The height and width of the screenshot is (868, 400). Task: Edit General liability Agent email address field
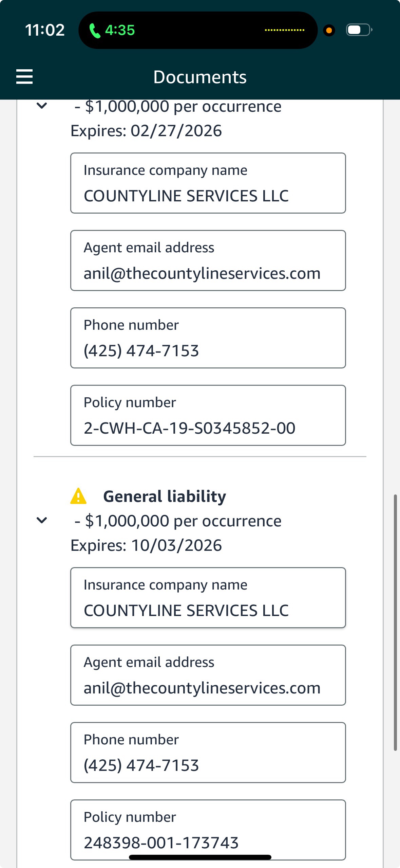[208, 675]
